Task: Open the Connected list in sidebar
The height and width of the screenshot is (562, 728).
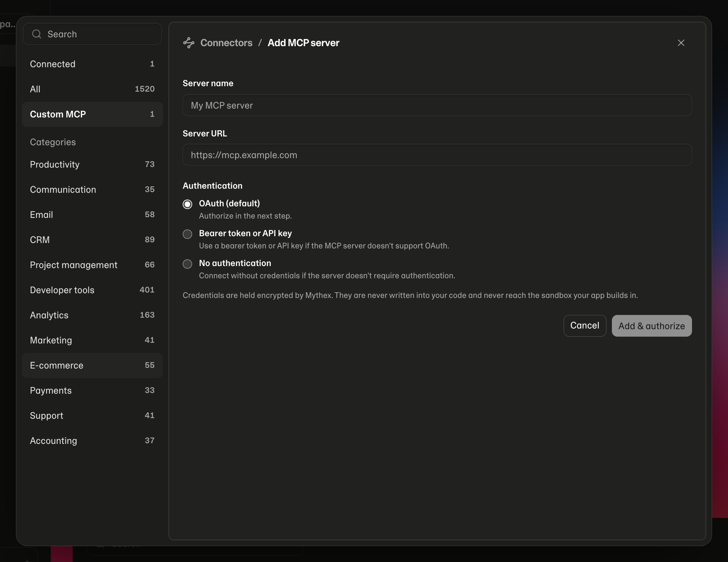Action: click(x=92, y=64)
